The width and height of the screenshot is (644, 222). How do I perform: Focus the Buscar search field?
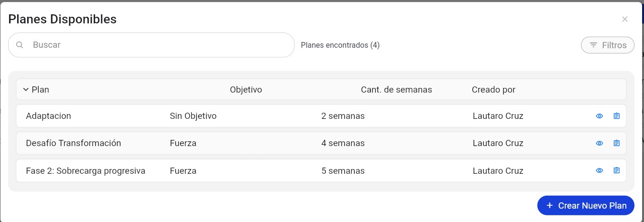[158, 45]
